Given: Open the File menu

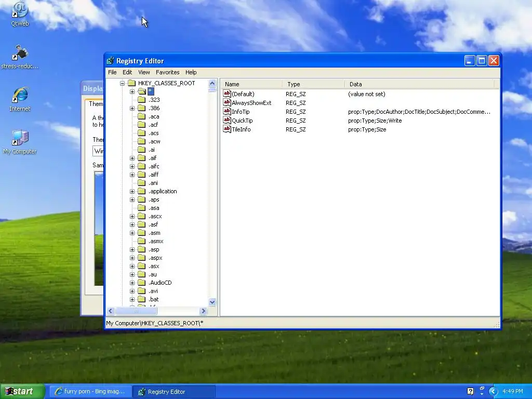Looking at the screenshot, I should (112, 72).
